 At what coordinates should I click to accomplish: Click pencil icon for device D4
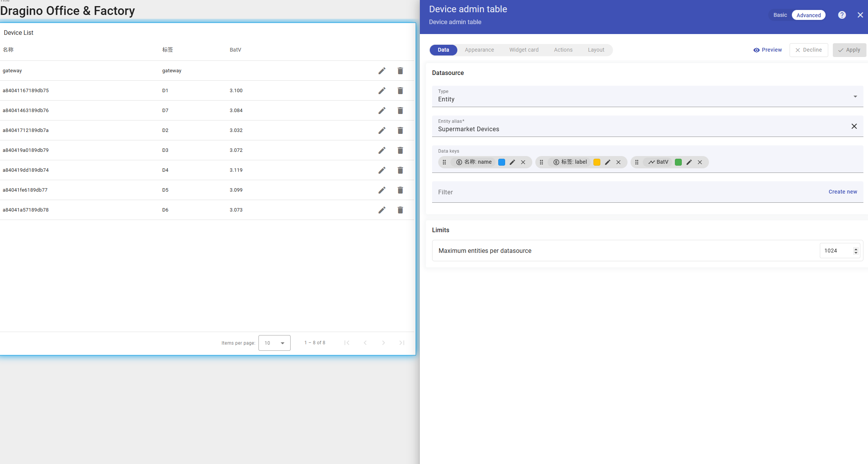coord(382,170)
